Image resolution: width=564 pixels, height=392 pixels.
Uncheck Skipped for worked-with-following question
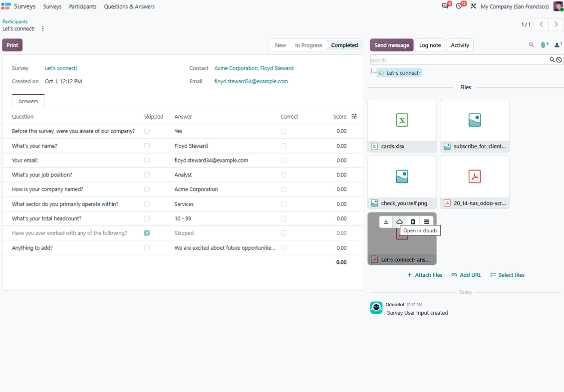[x=147, y=233]
